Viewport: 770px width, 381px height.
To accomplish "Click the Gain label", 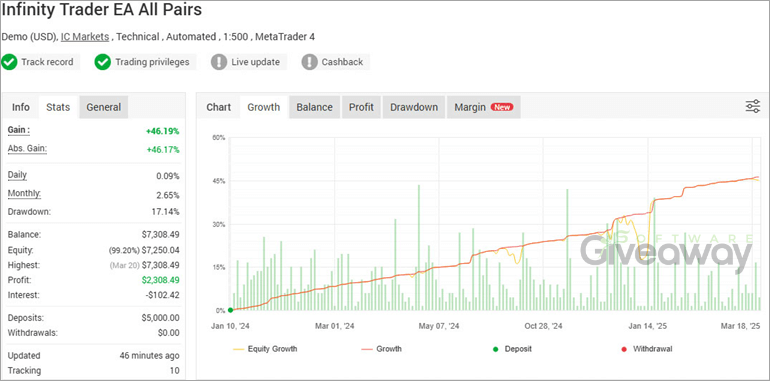I will [x=19, y=131].
